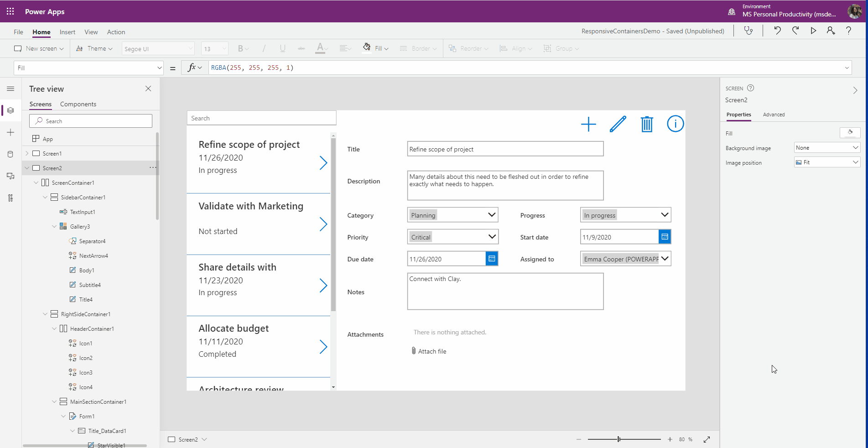Open the Data sources pane
This screenshot has height=448, width=868.
point(10,154)
